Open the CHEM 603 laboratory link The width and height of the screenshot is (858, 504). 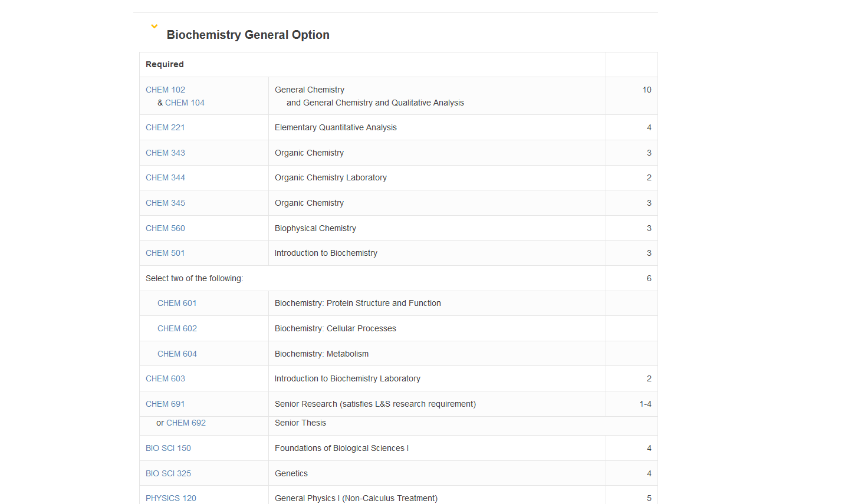165,378
